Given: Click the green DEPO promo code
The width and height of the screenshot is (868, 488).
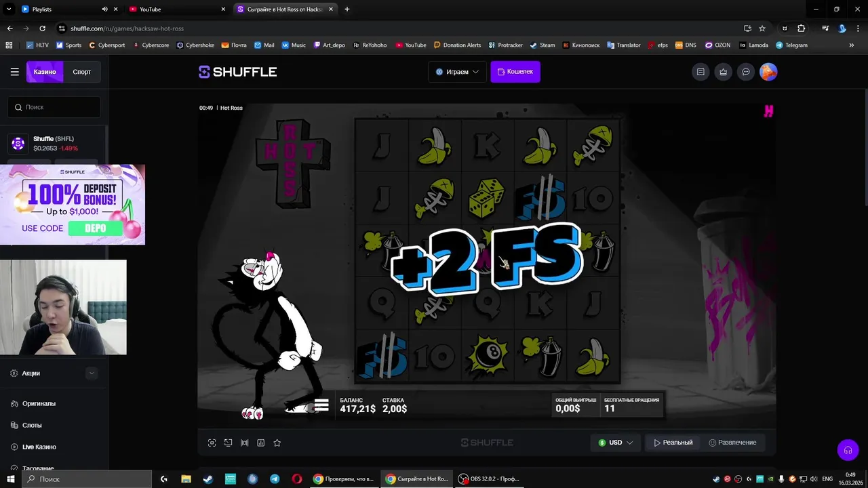Looking at the screenshot, I should (95, 228).
